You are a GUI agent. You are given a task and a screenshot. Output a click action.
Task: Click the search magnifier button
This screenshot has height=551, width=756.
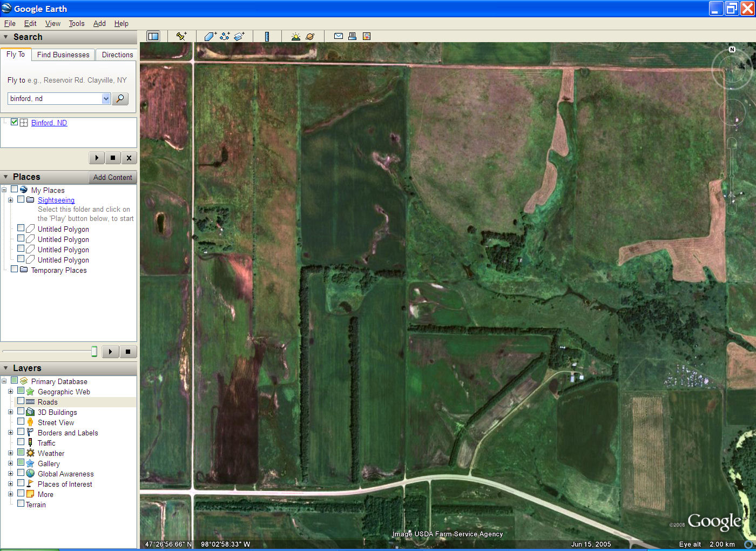120,98
